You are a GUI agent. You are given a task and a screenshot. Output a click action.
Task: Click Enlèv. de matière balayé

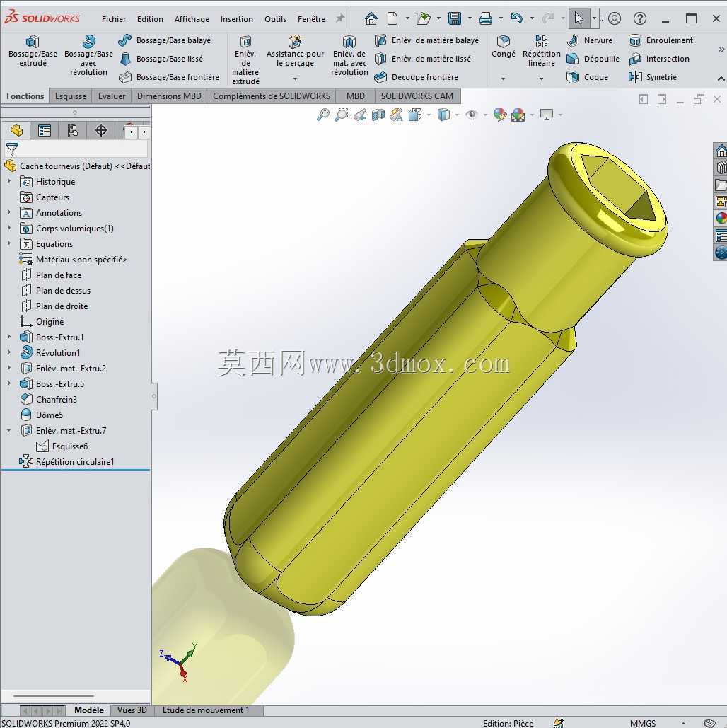[x=426, y=40]
